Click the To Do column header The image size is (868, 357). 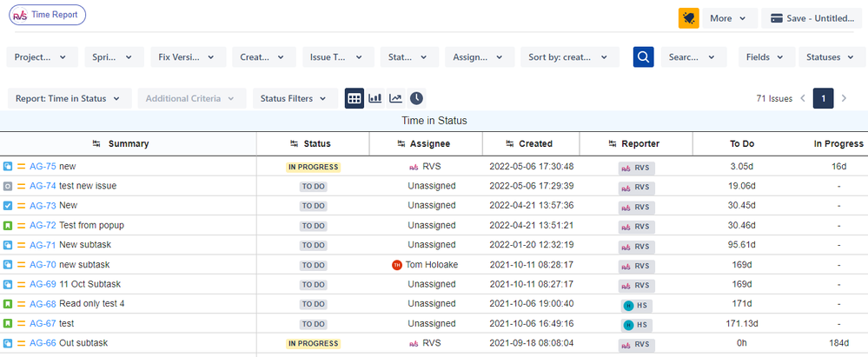point(742,144)
